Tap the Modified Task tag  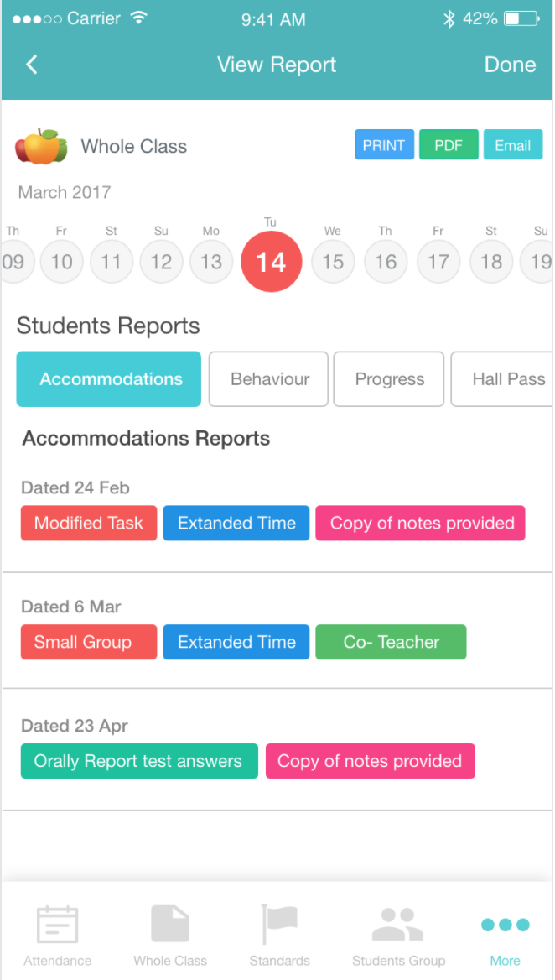coord(89,524)
